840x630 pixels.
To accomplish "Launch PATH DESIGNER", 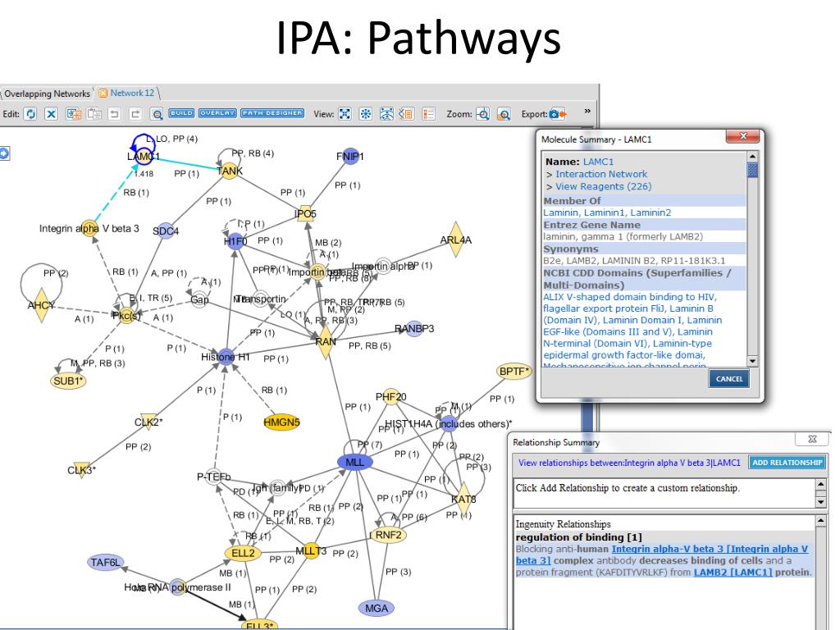I will pyautogui.click(x=272, y=113).
